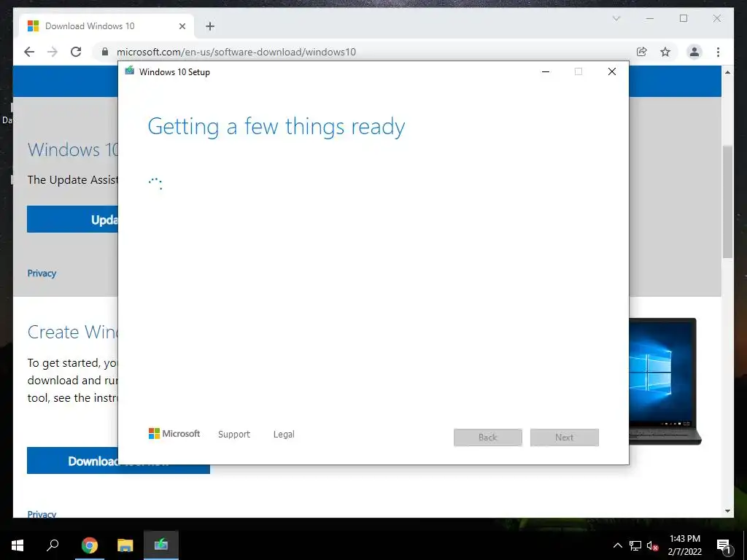Click the scrollbar down arrow
Image resolution: width=747 pixels, height=560 pixels.
coord(727,511)
